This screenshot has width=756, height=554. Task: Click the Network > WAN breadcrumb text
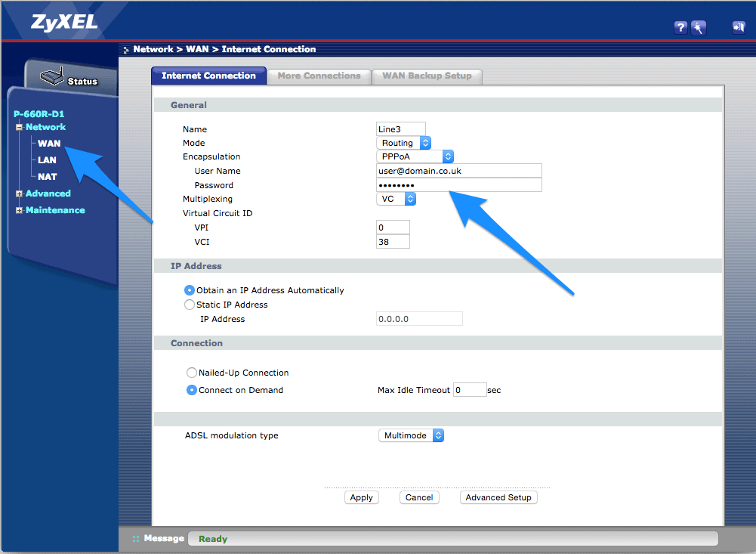pos(171,49)
